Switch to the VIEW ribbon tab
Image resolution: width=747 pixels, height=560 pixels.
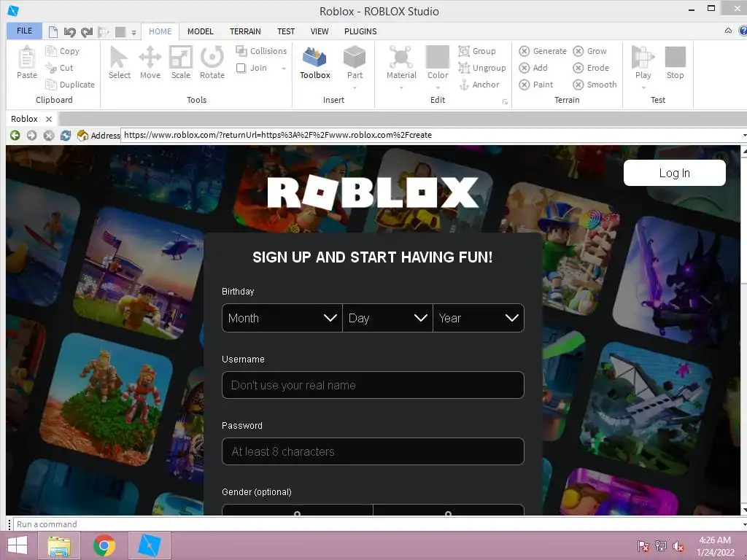(x=320, y=31)
